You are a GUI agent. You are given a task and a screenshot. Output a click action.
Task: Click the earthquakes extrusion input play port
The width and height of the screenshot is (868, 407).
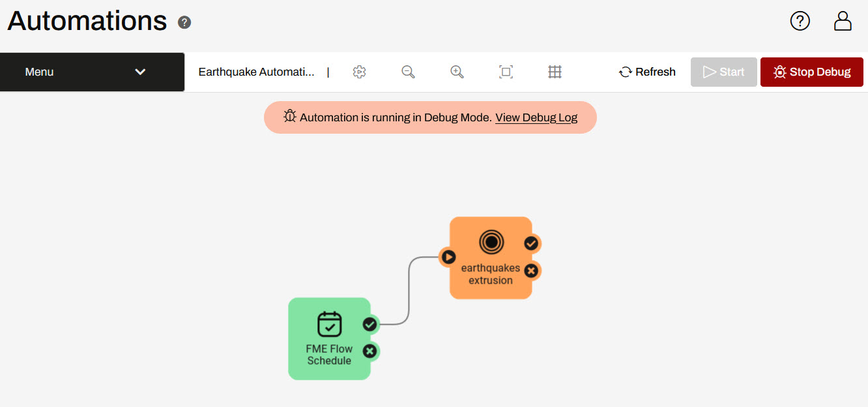coord(448,257)
